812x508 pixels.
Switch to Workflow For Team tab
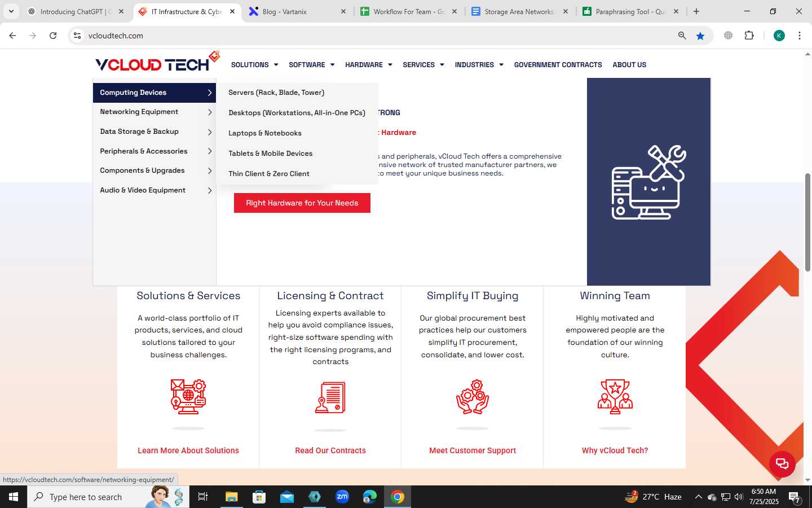pos(409,11)
